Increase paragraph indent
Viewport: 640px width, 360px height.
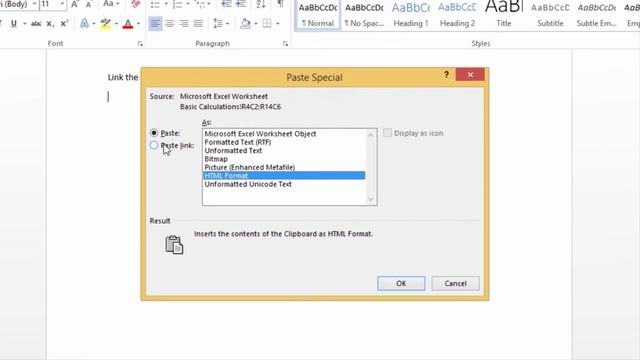(241, 4)
